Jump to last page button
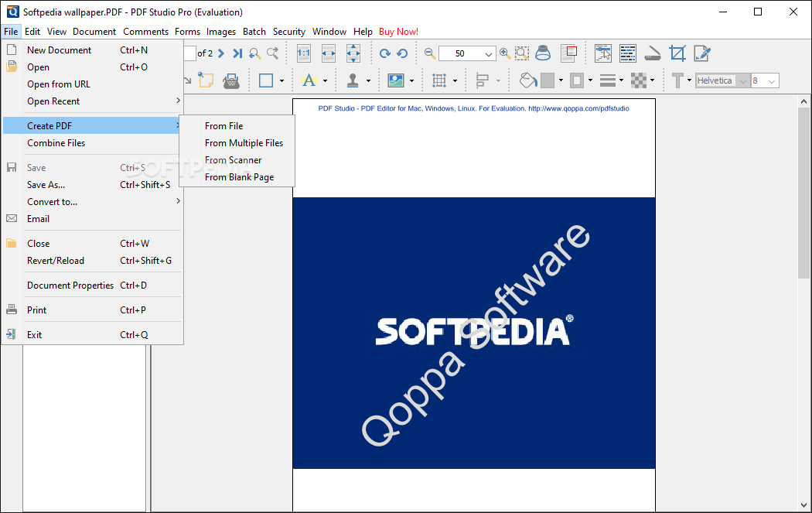Viewport: 812px width, 513px height. coord(237,53)
